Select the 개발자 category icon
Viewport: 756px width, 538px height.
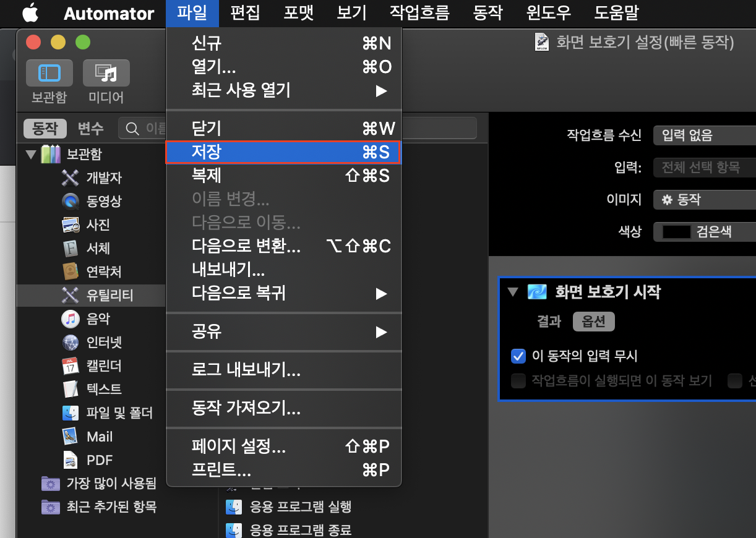[71, 178]
